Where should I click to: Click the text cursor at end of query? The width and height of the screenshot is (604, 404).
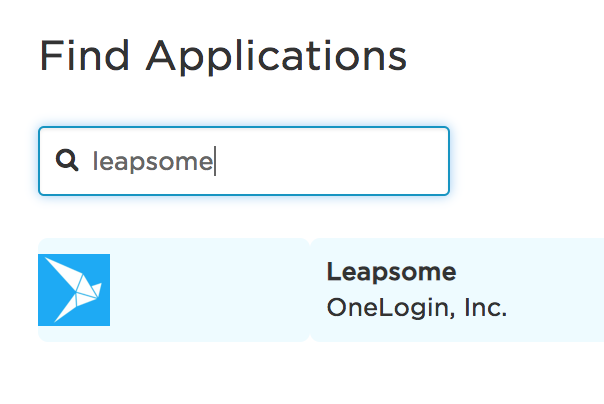(215, 161)
